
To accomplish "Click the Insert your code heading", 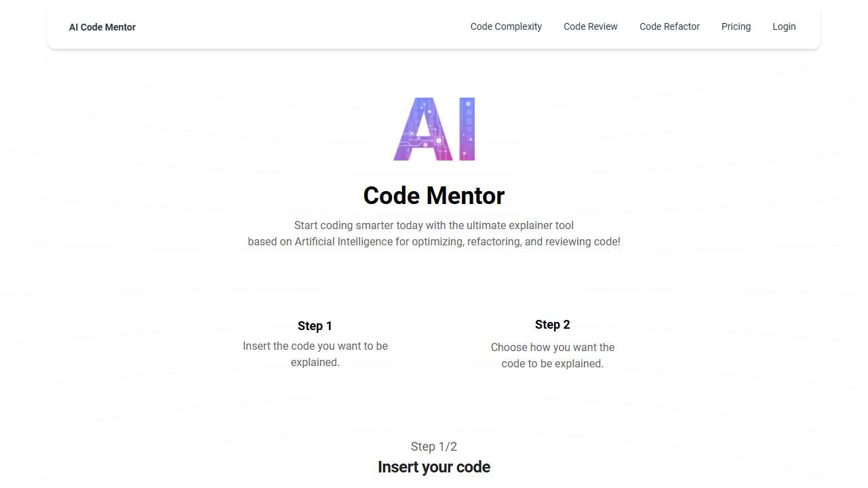I will point(434,467).
